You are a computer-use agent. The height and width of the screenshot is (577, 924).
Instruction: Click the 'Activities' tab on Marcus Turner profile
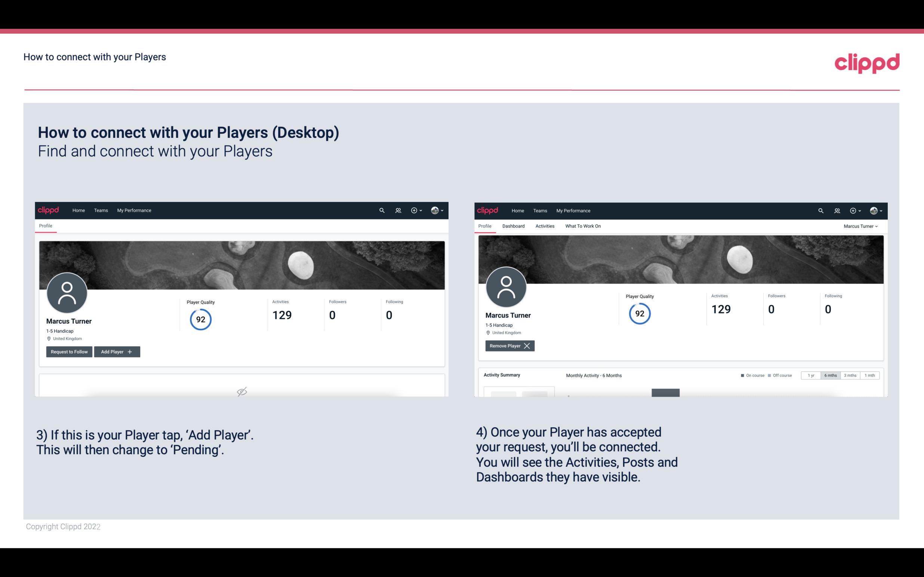pos(545,226)
